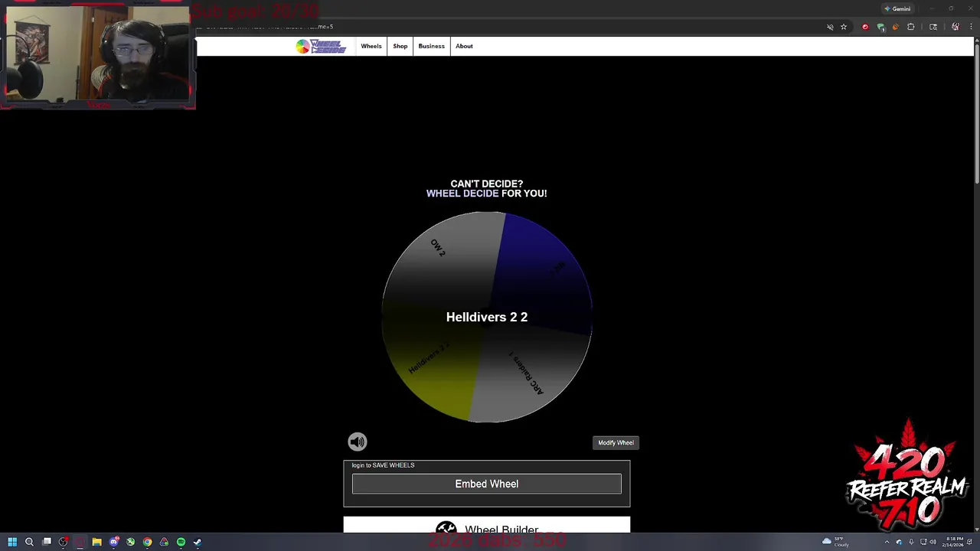The height and width of the screenshot is (551, 980).
Task: Open the Chrome profile avatar
Action: [955, 27]
